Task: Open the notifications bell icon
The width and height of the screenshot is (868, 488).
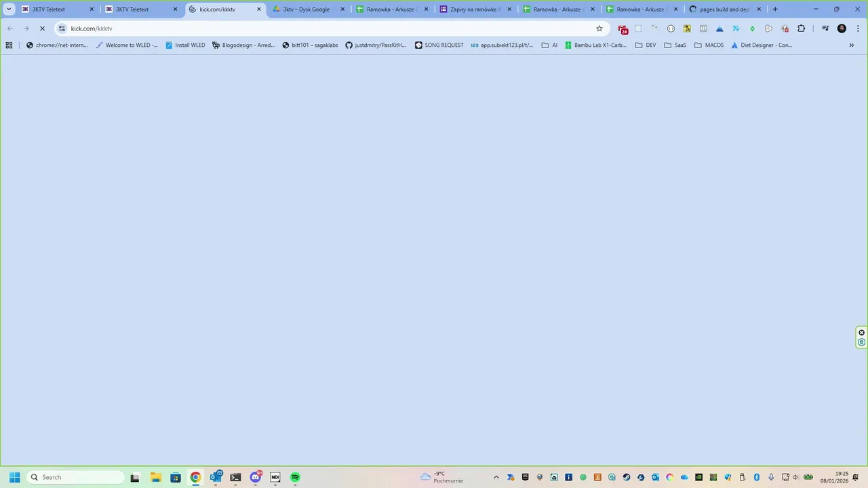Action: [x=856, y=477]
